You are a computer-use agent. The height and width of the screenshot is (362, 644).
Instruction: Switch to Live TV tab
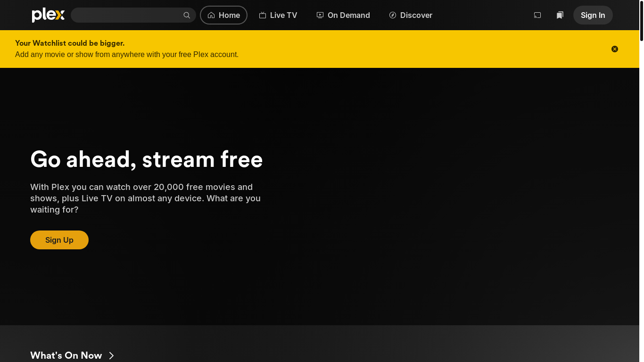(278, 15)
